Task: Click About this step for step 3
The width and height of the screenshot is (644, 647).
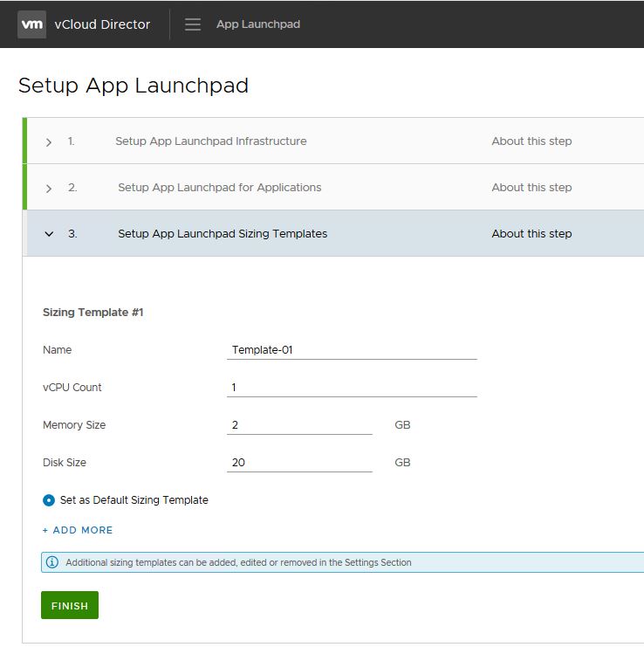Action: coord(531,234)
